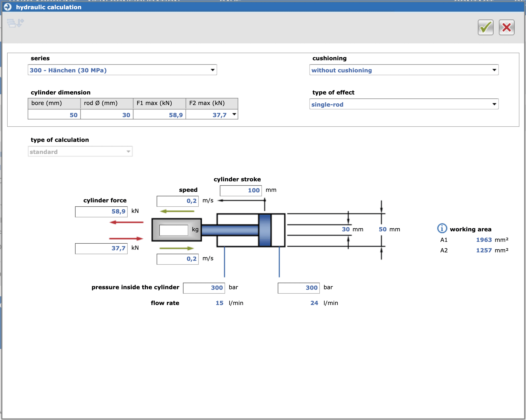Click the working area info icon
The width and height of the screenshot is (526, 420).
click(442, 228)
